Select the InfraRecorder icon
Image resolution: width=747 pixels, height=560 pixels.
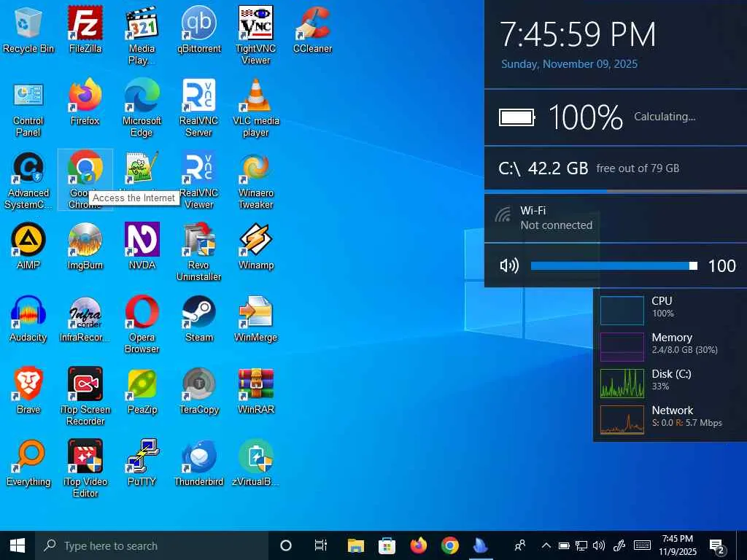[85, 319]
